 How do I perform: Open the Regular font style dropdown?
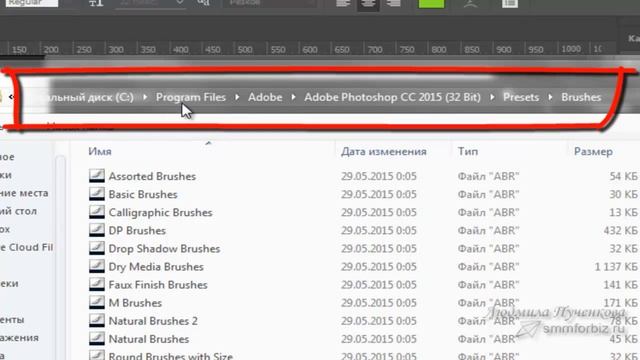32,3
